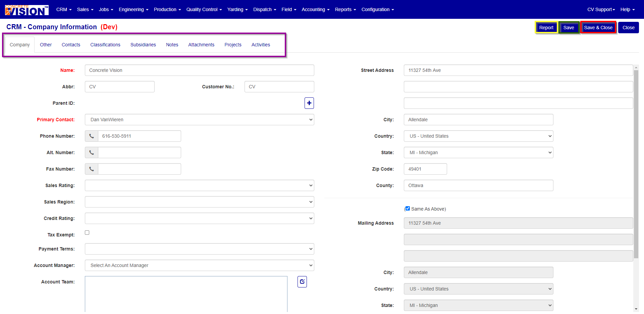Viewport: 644px width, 314px height.
Task: Click the address panel scrollbar thumb
Action: coord(636,164)
